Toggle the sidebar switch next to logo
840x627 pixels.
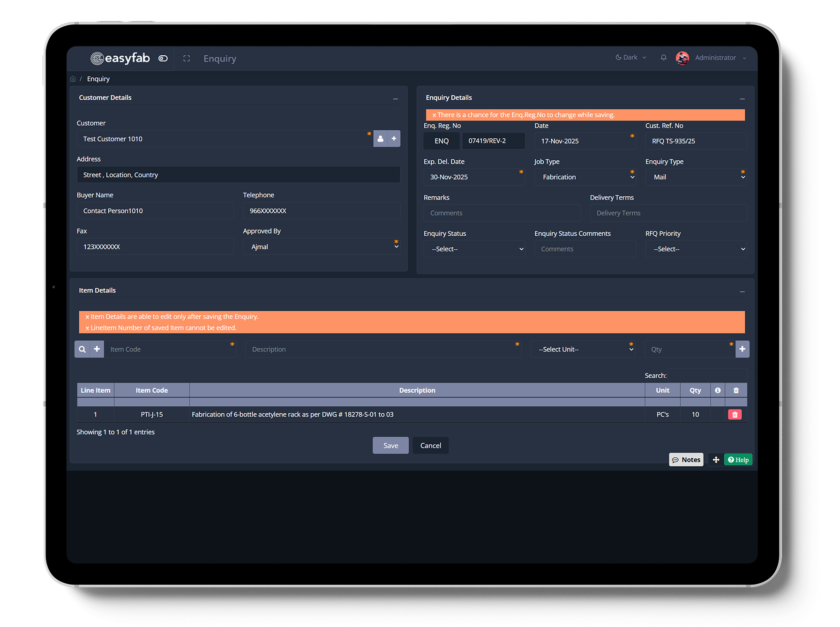tap(163, 59)
